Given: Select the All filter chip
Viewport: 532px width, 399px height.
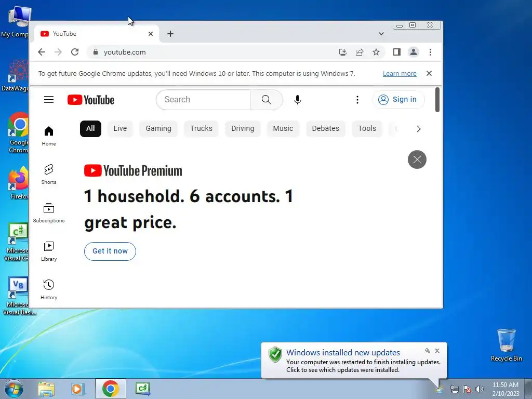Looking at the screenshot, I should point(90,129).
